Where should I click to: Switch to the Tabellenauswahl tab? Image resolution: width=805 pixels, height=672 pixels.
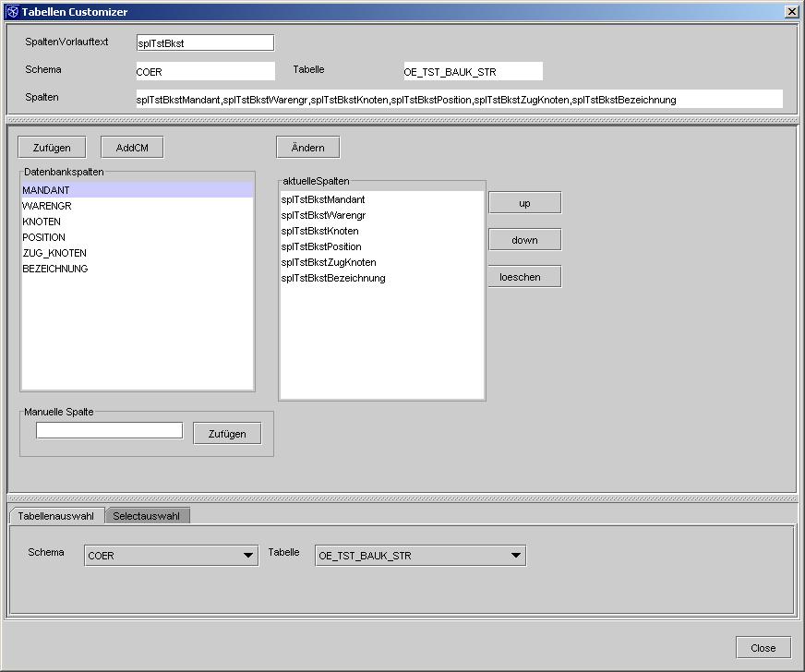56,516
